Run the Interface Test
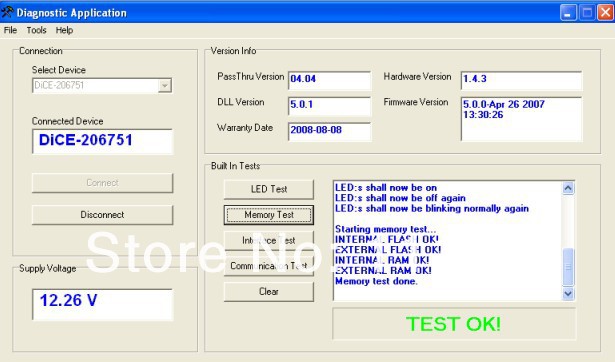 (269, 240)
